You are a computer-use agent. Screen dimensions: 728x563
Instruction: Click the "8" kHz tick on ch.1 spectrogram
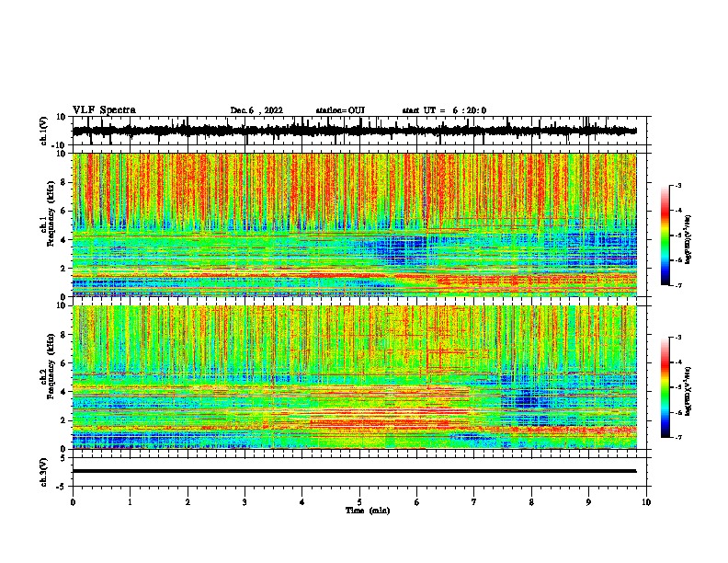point(63,182)
